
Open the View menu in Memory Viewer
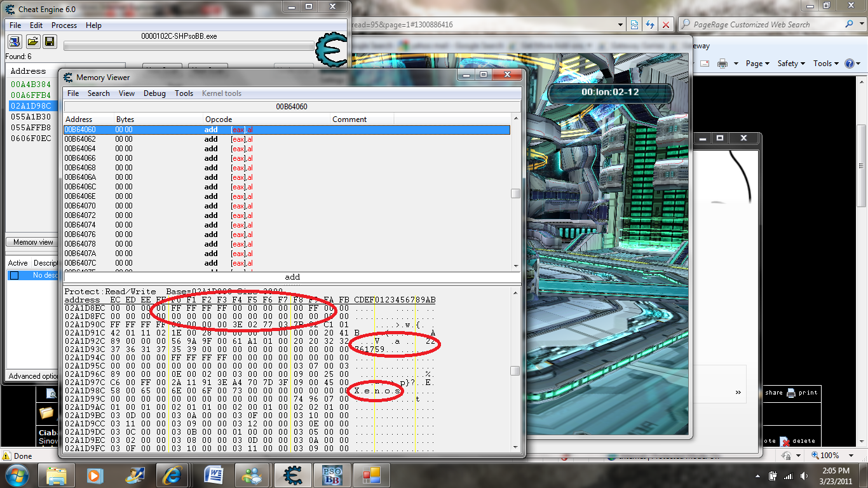tap(126, 93)
